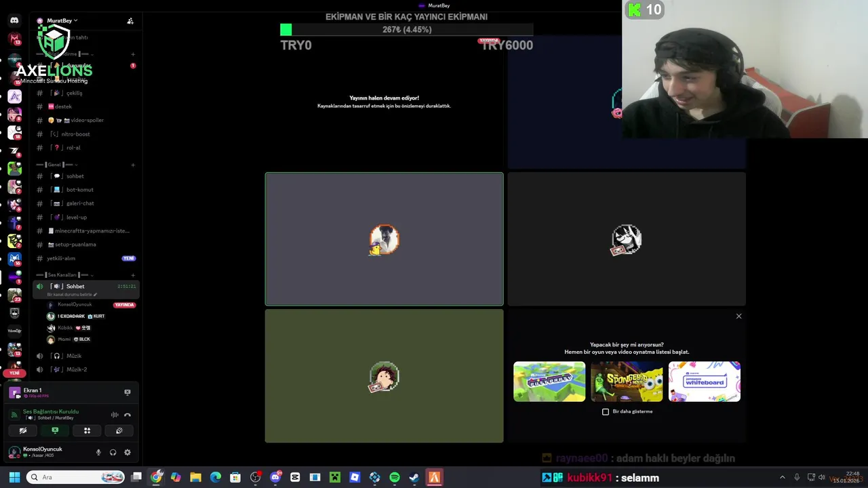Open the çekiliş text channel

click(x=87, y=93)
